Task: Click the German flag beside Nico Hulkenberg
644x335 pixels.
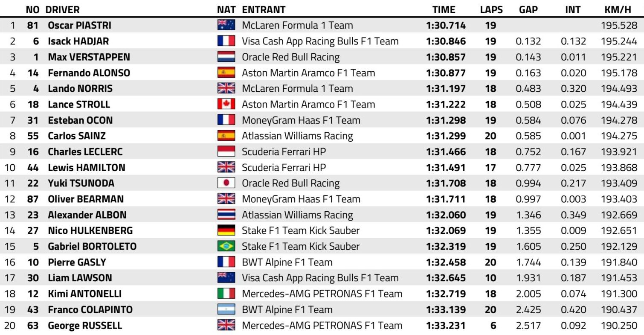Action: point(226,230)
